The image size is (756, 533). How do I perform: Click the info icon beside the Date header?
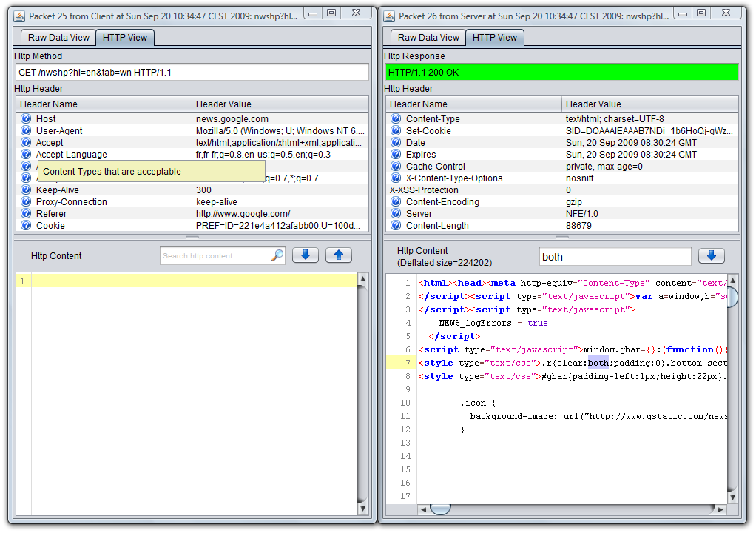point(396,142)
